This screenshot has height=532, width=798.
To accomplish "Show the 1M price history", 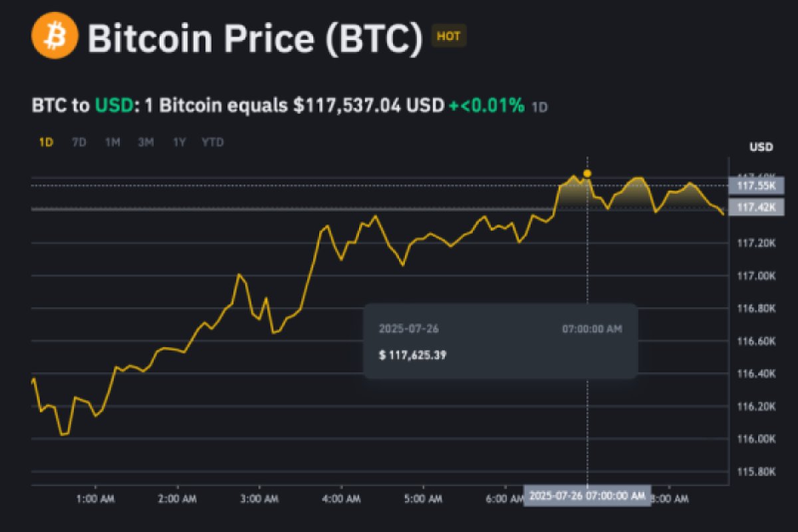I will [x=112, y=142].
